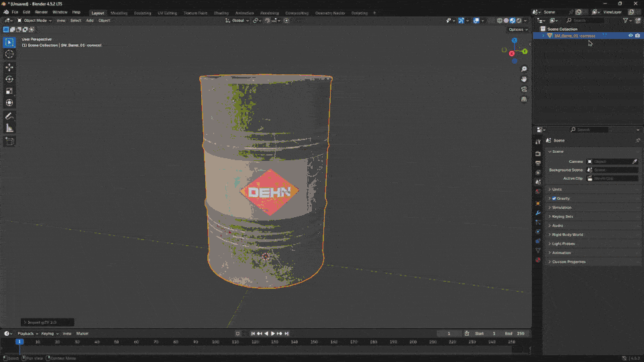Switch to the Modeling workspace tab
Screen dimensions: 644x362
(x=119, y=13)
